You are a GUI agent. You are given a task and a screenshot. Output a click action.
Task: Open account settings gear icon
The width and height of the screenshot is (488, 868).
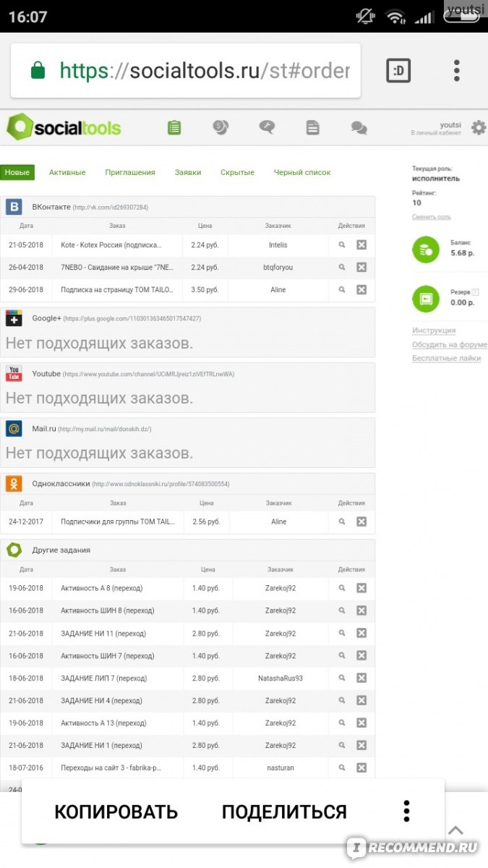coord(479,128)
